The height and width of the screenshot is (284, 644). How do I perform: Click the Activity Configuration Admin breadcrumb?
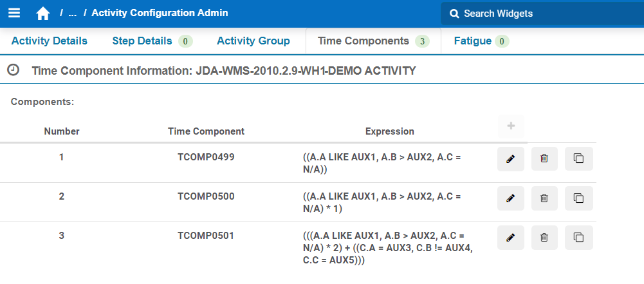coord(160,13)
